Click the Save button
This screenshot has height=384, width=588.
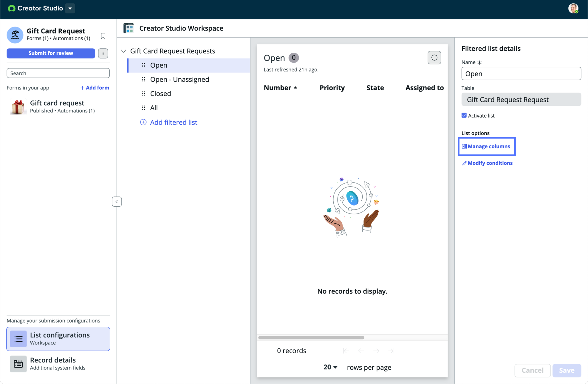coord(567,370)
